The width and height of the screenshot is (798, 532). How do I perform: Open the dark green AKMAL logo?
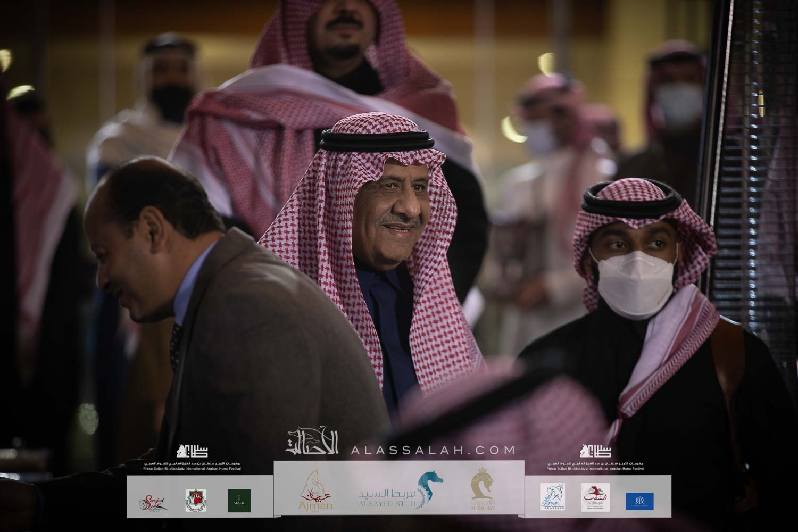tap(239, 501)
